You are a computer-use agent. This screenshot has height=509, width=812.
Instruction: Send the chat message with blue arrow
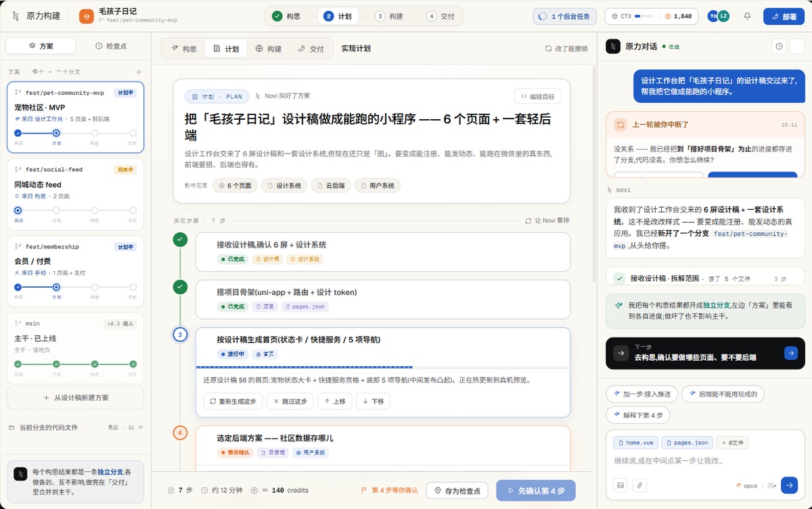(789, 485)
